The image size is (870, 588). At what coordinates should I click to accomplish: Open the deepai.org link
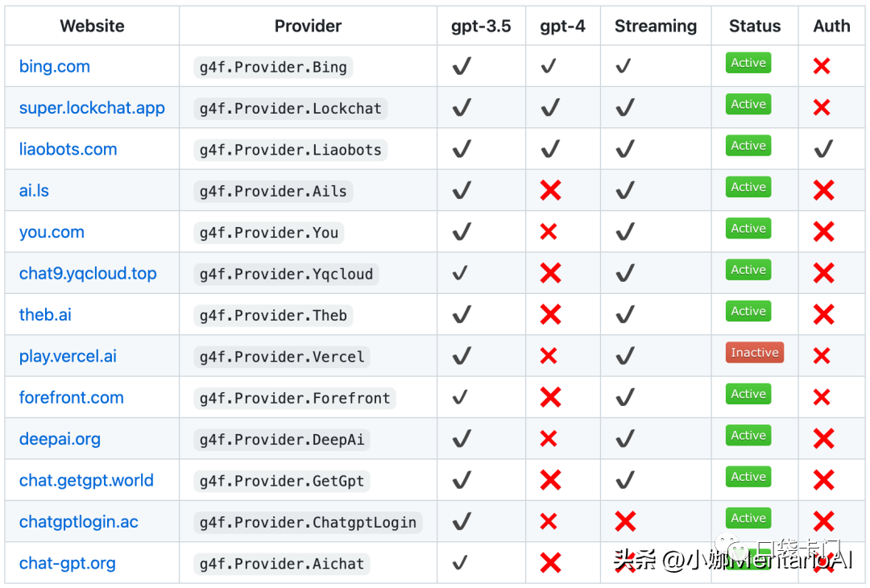[x=60, y=439]
